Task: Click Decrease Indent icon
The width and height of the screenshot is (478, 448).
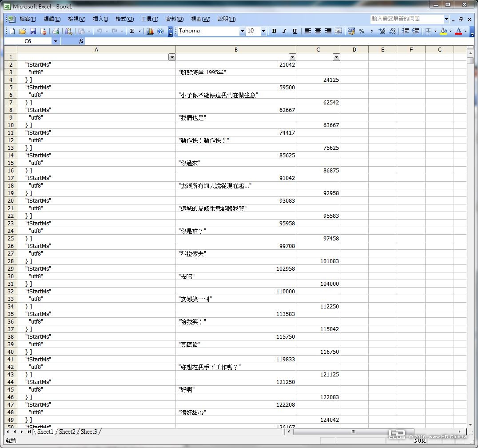Action: (405, 31)
